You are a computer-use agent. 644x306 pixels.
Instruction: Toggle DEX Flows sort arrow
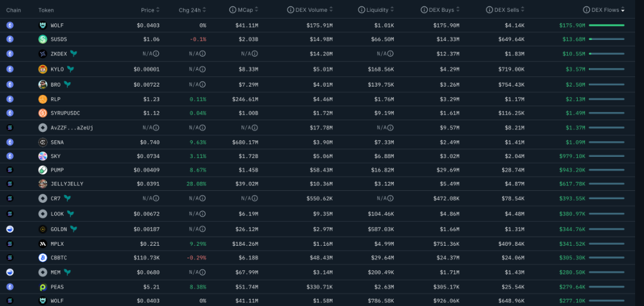[623, 10]
